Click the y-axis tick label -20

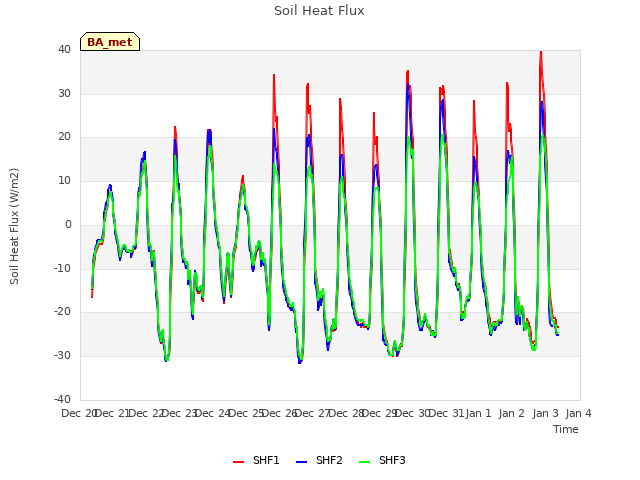pyautogui.click(x=63, y=312)
